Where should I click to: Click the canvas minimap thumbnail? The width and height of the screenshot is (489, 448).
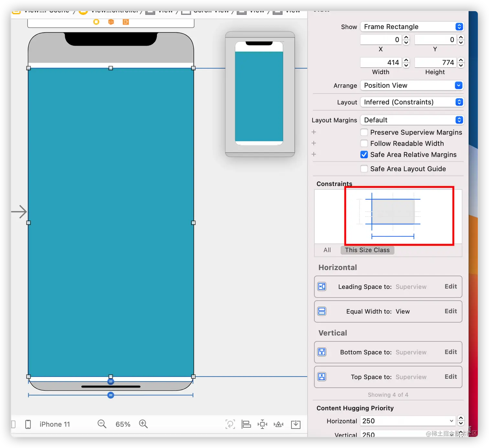[260, 94]
